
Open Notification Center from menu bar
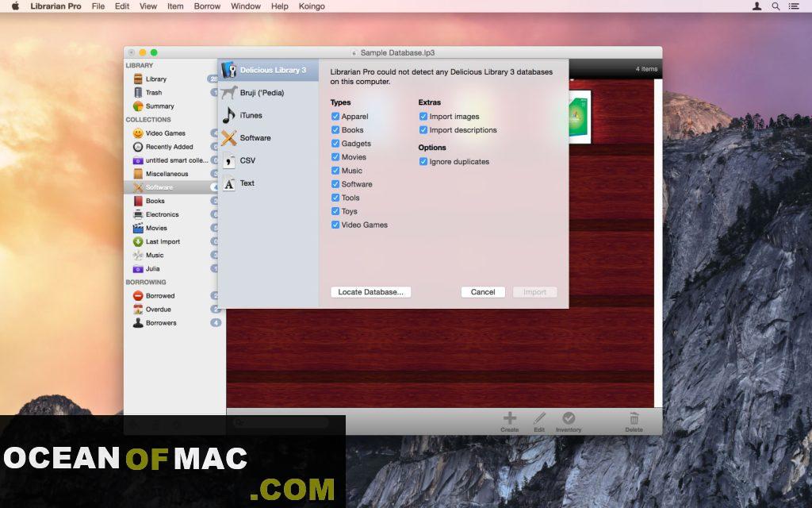(794, 6)
